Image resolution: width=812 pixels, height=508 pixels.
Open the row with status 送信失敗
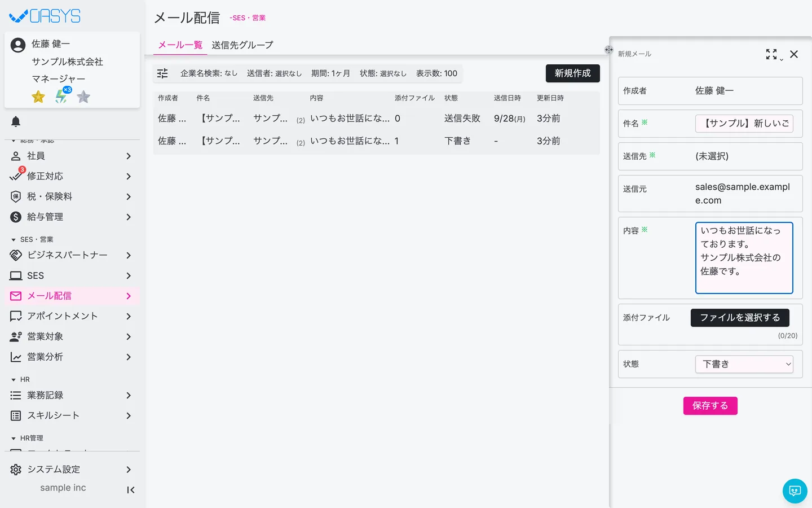pyautogui.click(x=377, y=119)
